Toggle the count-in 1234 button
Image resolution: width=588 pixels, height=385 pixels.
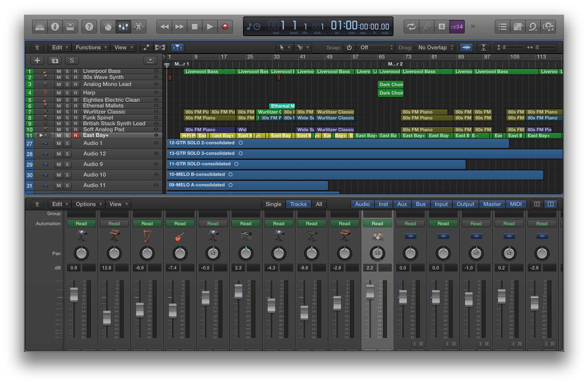457,27
